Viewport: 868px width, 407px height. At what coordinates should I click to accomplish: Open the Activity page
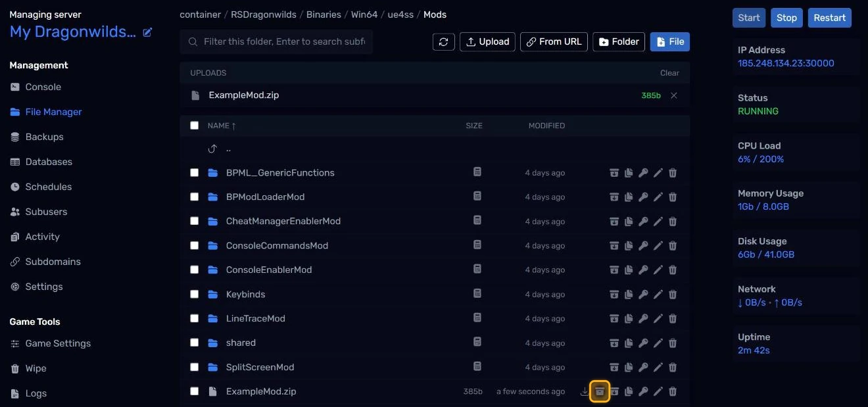[42, 237]
